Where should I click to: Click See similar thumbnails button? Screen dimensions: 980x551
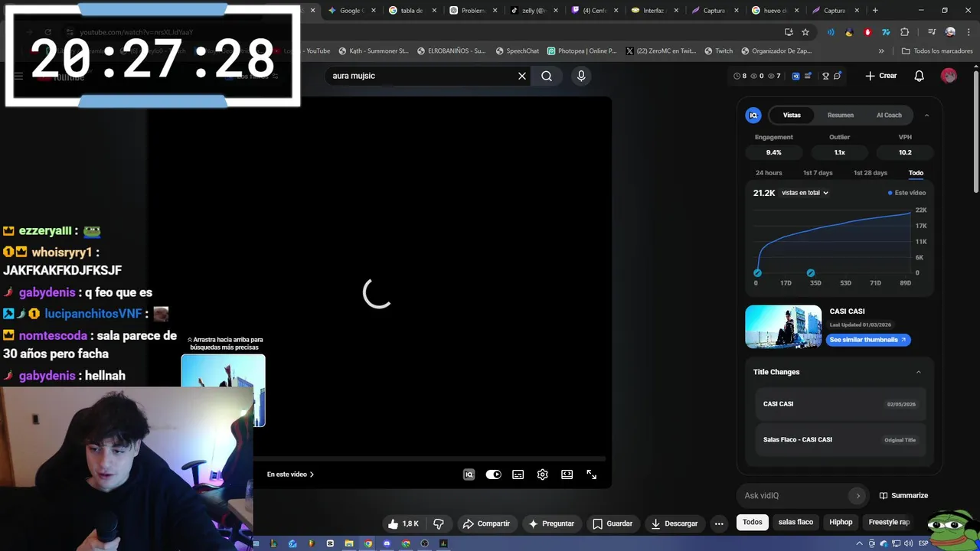(x=868, y=340)
